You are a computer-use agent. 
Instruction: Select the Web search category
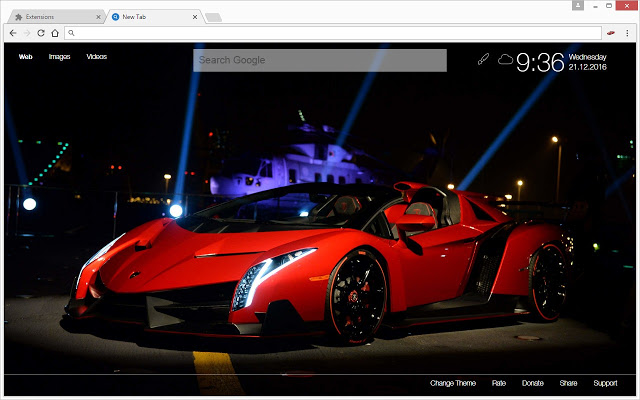[25, 57]
